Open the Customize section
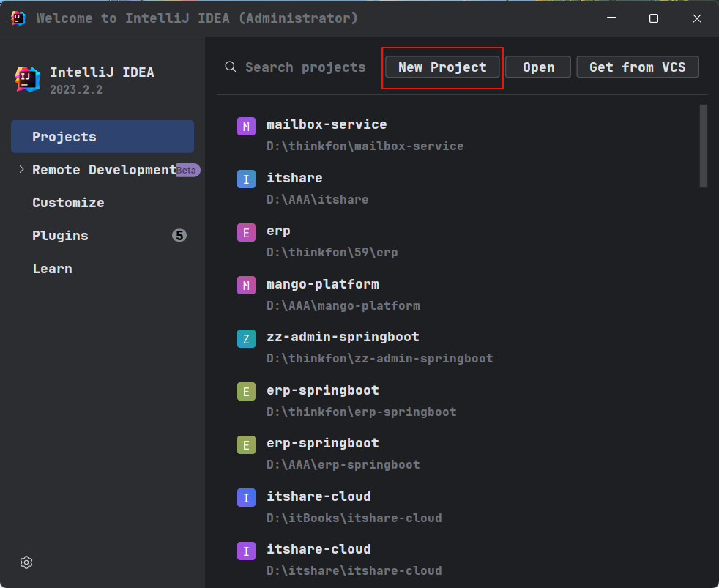Screen dimensions: 719x588 click(68, 203)
